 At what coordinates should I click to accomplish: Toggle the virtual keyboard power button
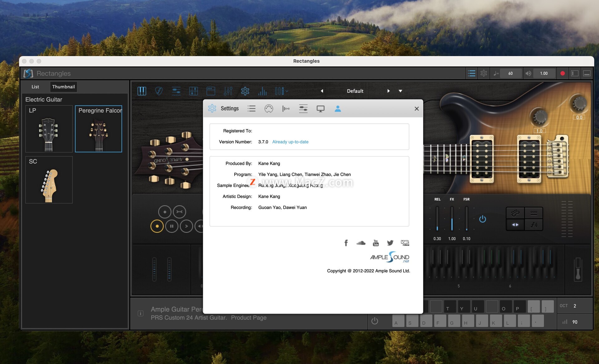point(375,321)
